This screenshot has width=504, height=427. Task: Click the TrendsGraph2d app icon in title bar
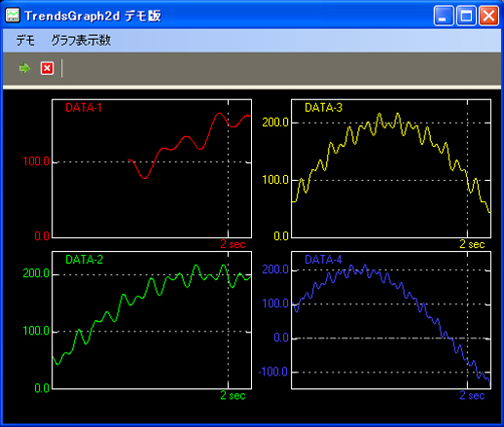13,16
